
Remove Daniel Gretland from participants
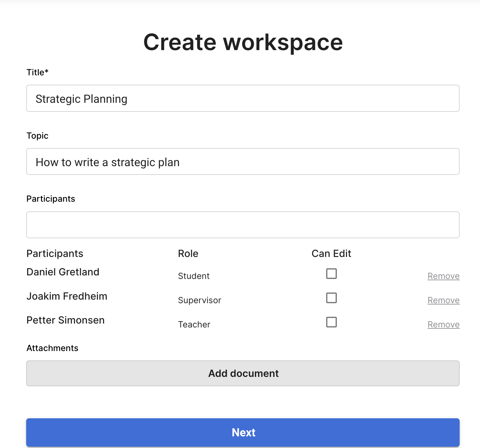coord(443,276)
